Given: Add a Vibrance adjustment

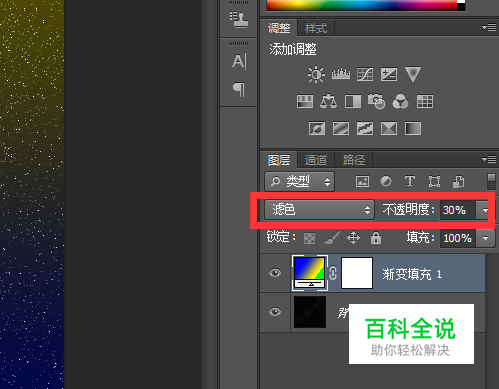Looking at the screenshot, I should (x=413, y=74).
